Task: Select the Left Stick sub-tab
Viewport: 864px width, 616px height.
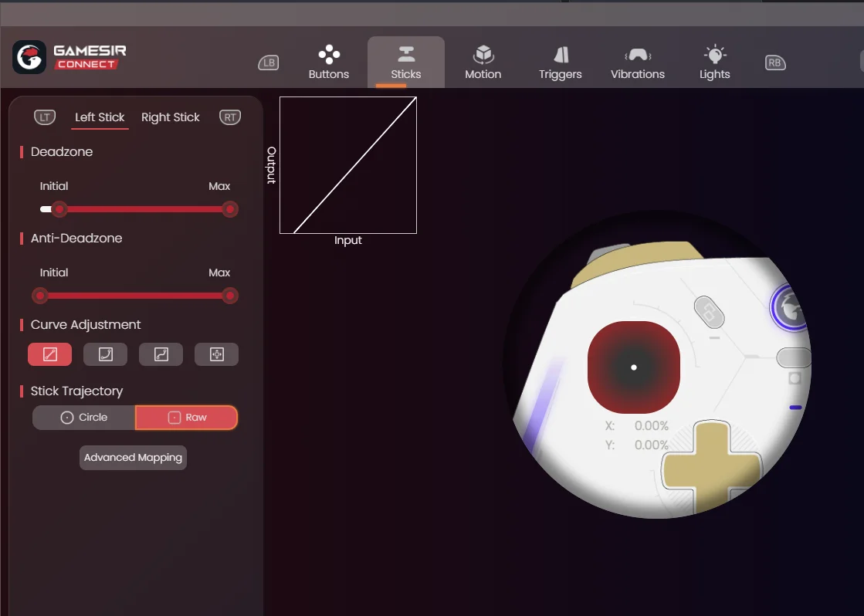Action: (x=100, y=117)
